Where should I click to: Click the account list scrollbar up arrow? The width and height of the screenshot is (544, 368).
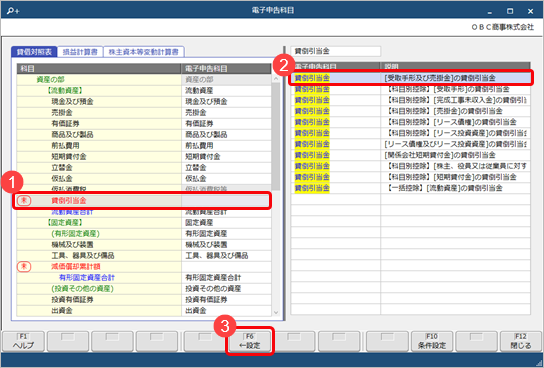pyautogui.click(x=276, y=79)
